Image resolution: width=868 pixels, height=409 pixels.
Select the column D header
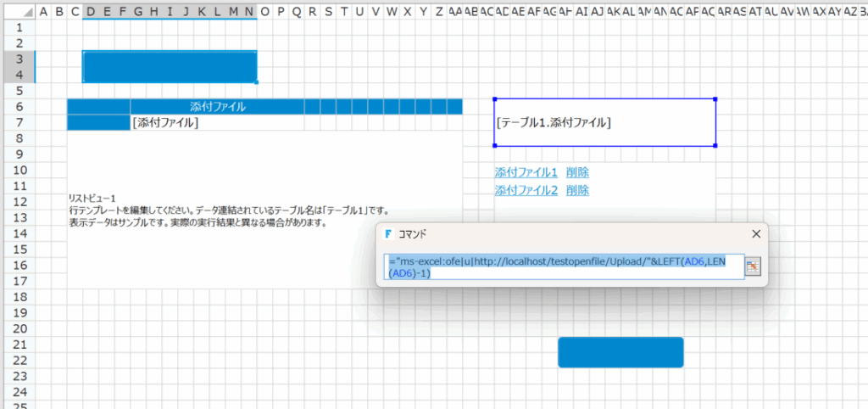point(91,11)
